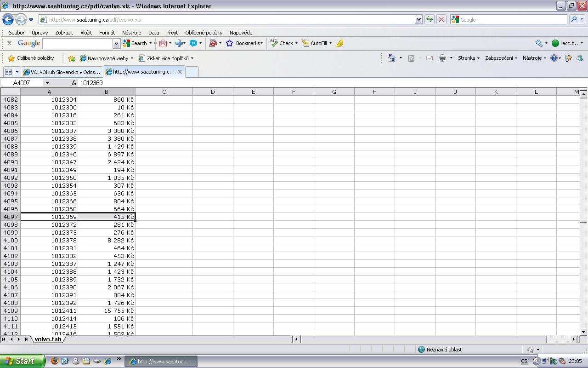The width and height of the screenshot is (588, 368).
Task: Open Nástroje menu in command bar
Action: pos(534,58)
